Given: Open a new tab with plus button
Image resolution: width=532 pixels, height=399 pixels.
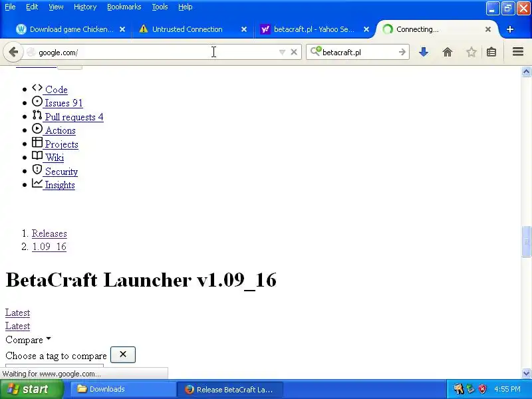Looking at the screenshot, I should 510,29.
